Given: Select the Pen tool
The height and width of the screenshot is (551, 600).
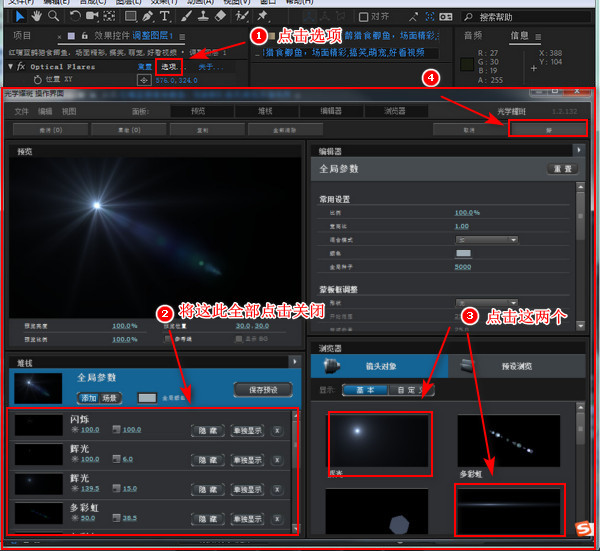Looking at the screenshot, I should [x=147, y=16].
